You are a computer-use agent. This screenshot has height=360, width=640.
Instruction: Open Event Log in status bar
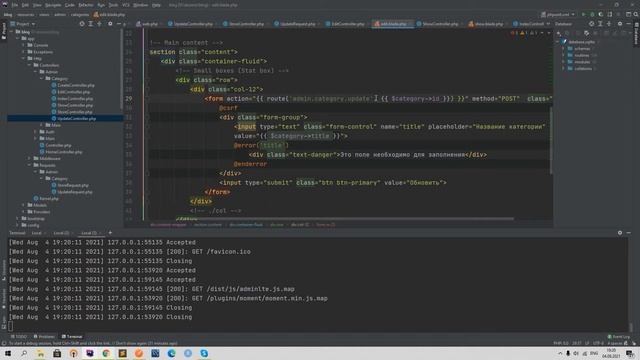[x=619, y=337]
